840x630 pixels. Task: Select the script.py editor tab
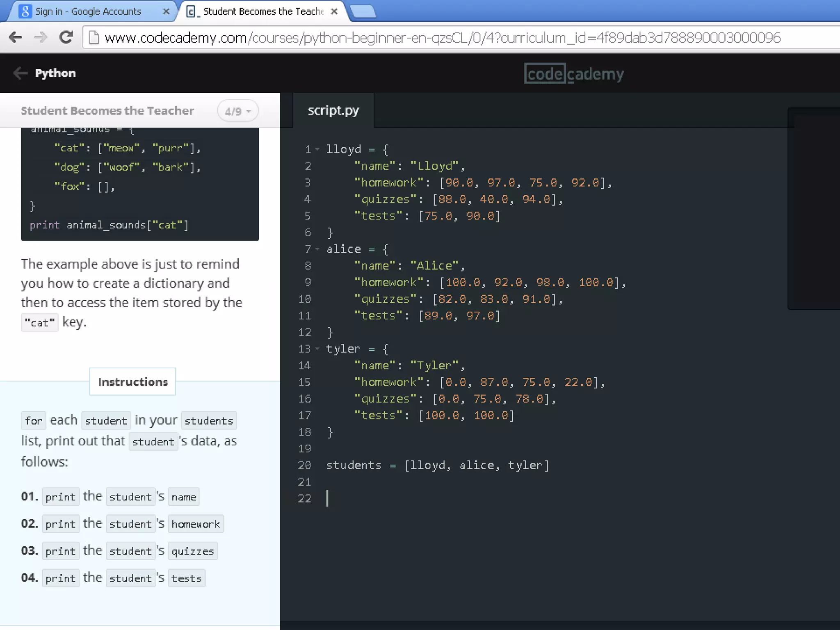click(333, 110)
